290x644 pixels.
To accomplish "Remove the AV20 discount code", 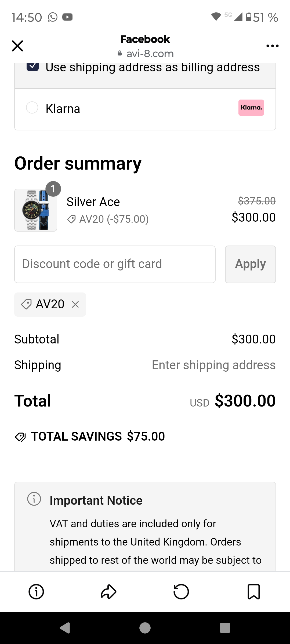I will click(75, 305).
